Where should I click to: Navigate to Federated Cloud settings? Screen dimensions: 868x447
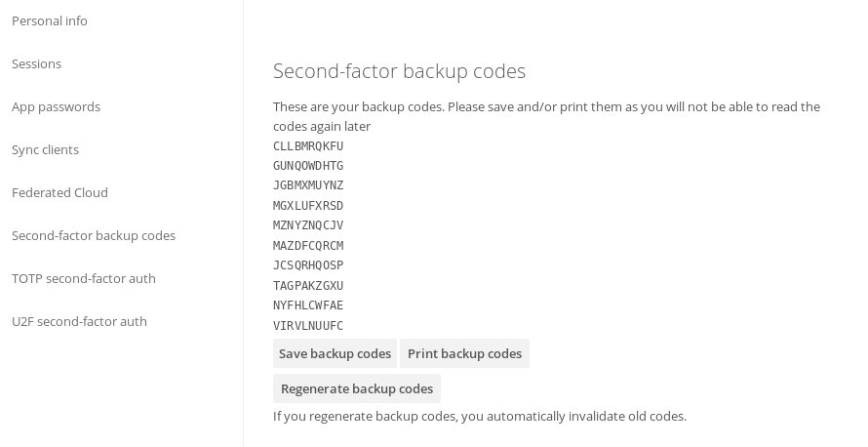tap(59, 192)
